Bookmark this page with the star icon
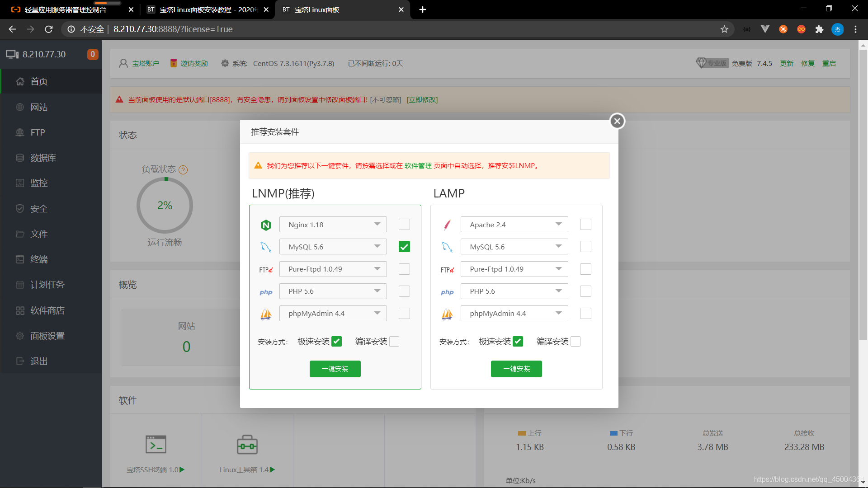The height and width of the screenshot is (488, 868). tap(724, 29)
